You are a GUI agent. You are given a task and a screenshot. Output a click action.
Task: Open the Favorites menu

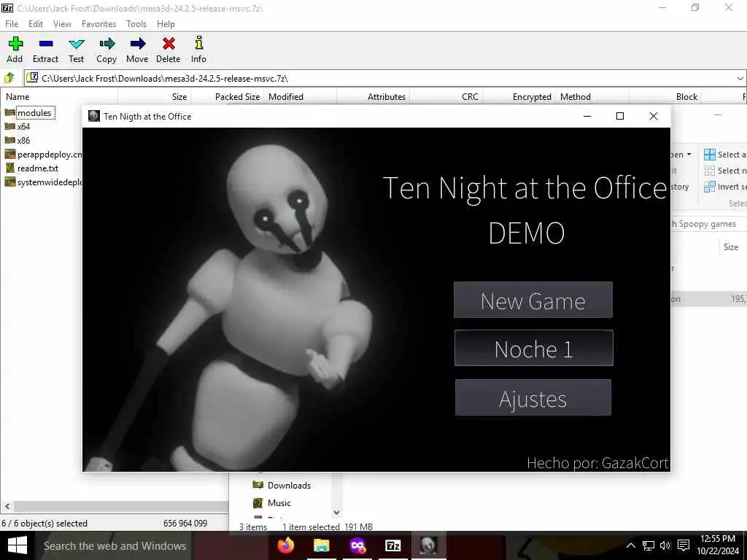98,24
